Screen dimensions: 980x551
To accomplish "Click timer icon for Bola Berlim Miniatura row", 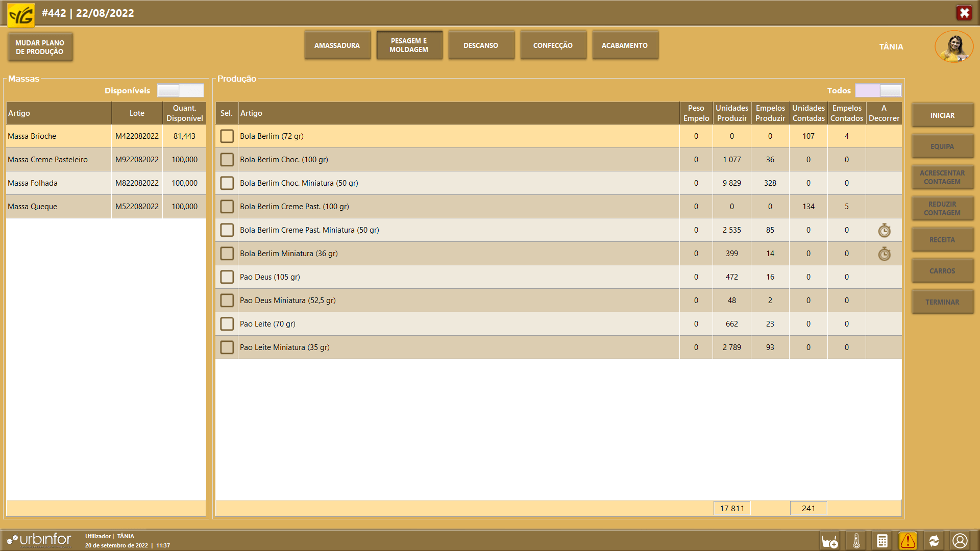I will click(884, 254).
